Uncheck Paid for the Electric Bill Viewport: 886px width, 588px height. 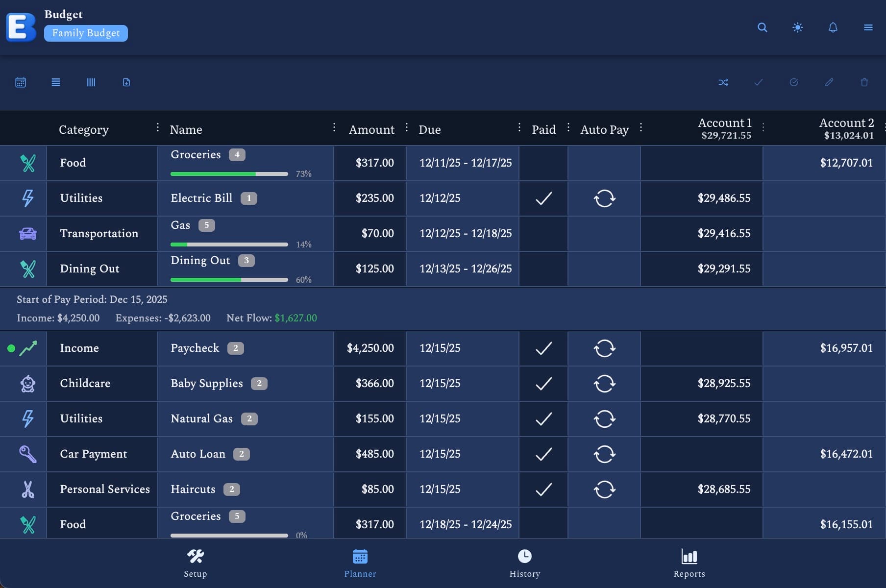click(x=543, y=198)
